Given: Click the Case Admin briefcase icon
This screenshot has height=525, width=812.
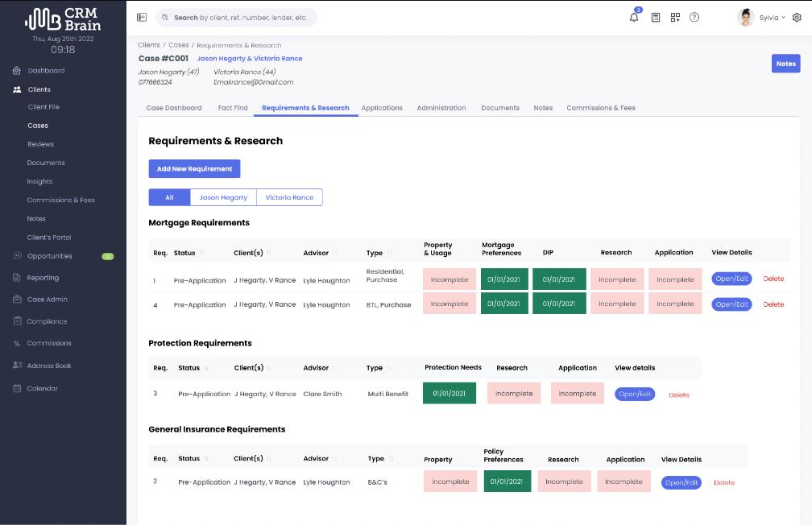Looking at the screenshot, I should tap(17, 300).
